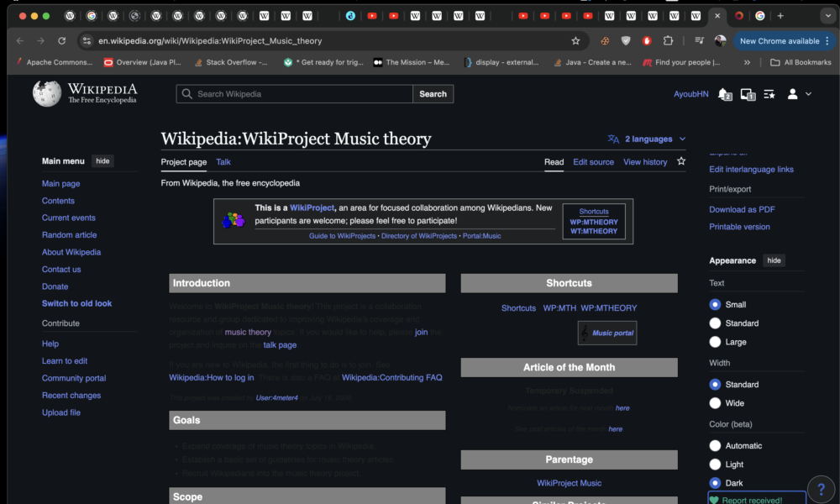Select Small text size
This screenshot has width=840, height=504.
(715, 304)
